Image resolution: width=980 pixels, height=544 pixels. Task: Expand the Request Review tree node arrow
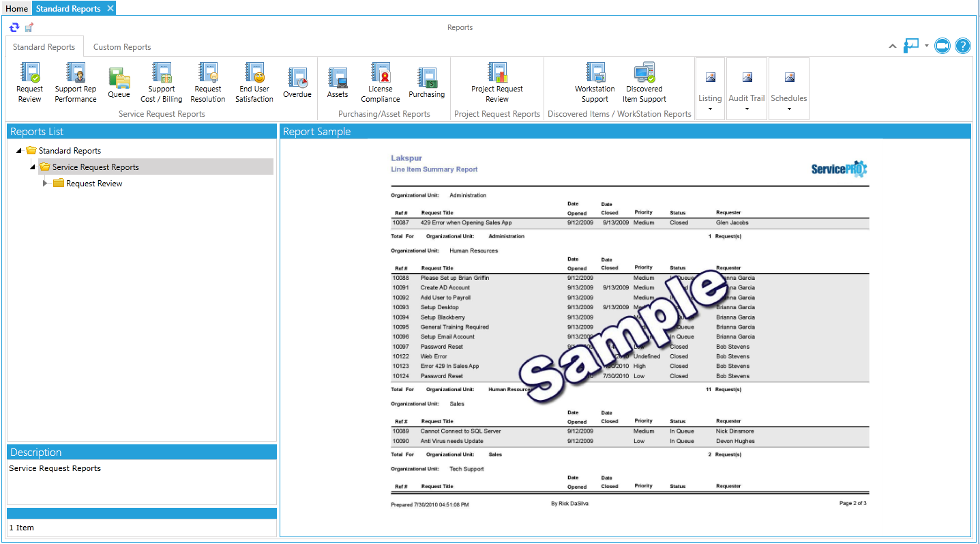46,184
